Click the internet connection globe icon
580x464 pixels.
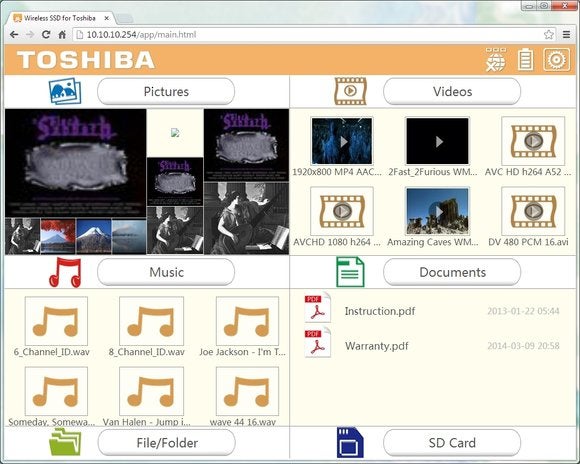[x=495, y=60]
